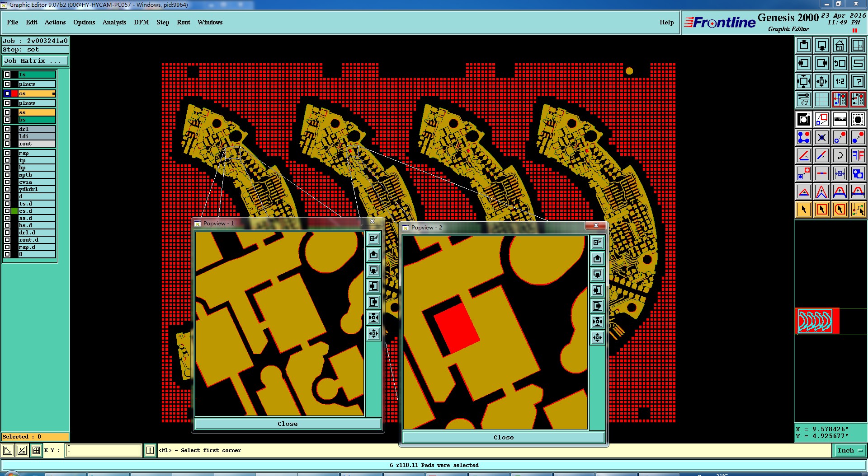Select the black octagon pad tool icon
The height and width of the screenshot is (476, 868).
coord(858,119)
